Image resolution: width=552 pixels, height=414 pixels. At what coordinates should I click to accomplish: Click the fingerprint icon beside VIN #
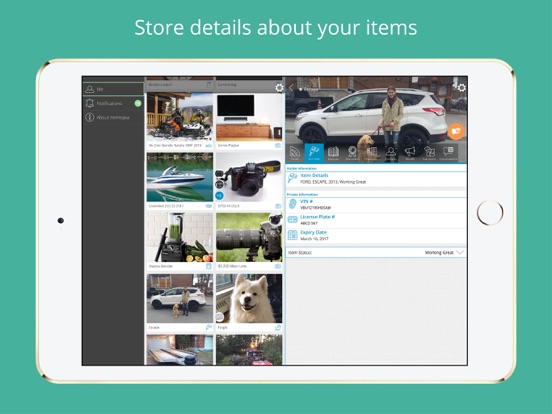point(292,204)
